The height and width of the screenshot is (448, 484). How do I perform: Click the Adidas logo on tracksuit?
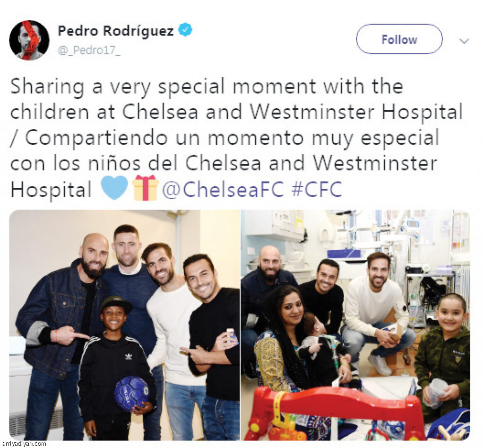(129, 357)
